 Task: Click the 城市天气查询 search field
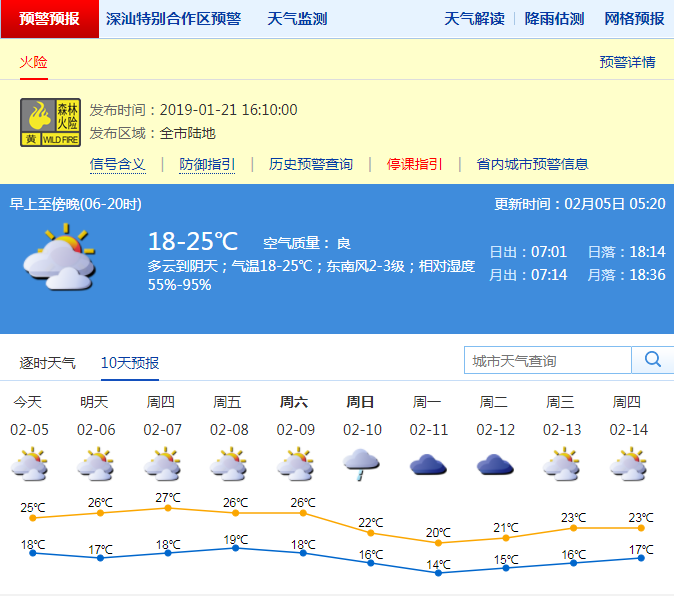coord(548,360)
